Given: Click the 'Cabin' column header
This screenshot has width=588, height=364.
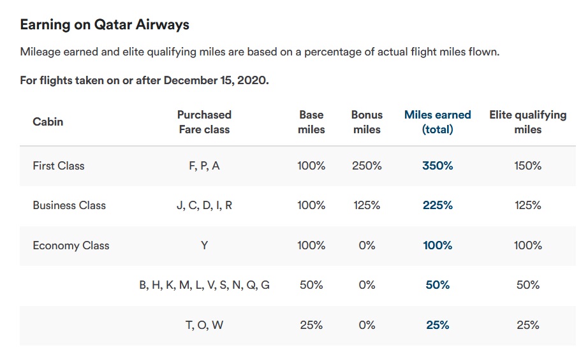Looking at the screenshot, I should pyautogui.click(x=48, y=122).
